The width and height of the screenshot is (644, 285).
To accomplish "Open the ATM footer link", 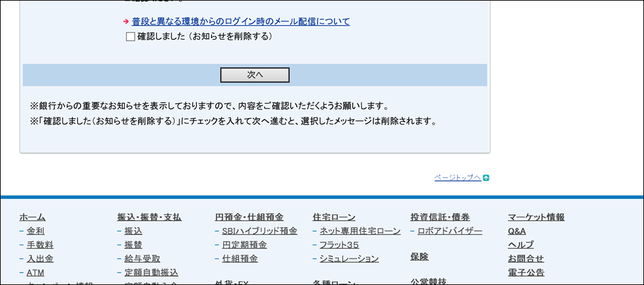I will [35, 273].
